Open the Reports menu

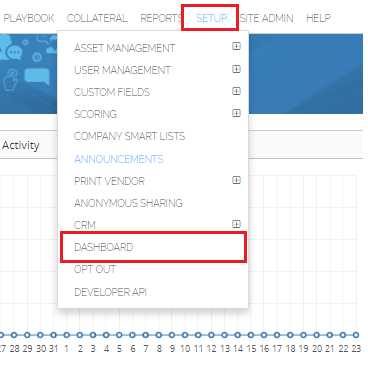click(161, 18)
